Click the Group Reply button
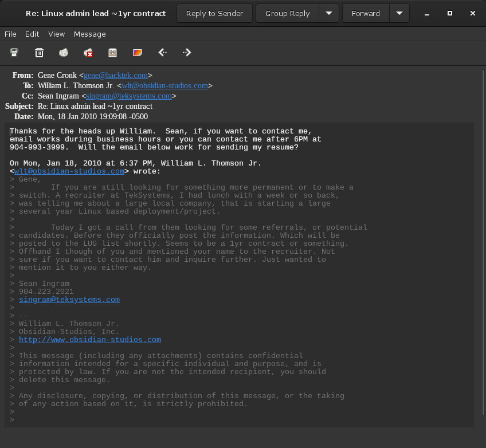Screen dimensions: 486x448 click(287, 13)
